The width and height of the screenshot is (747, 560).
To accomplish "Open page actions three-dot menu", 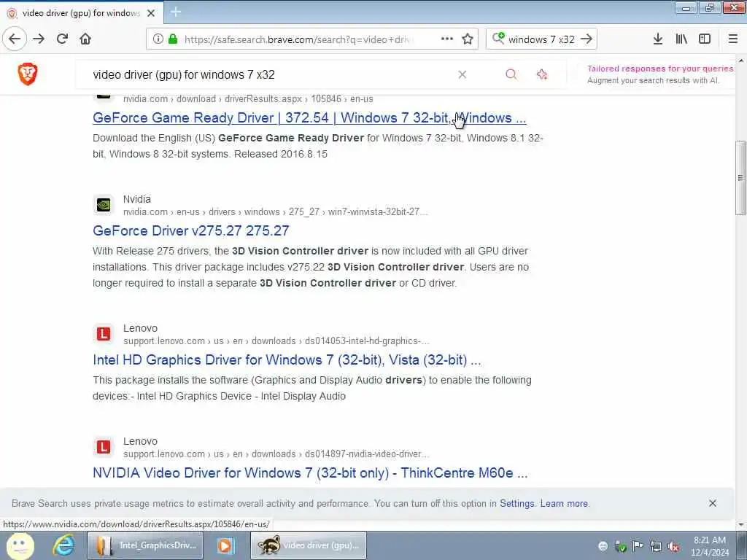I will tap(447, 39).
